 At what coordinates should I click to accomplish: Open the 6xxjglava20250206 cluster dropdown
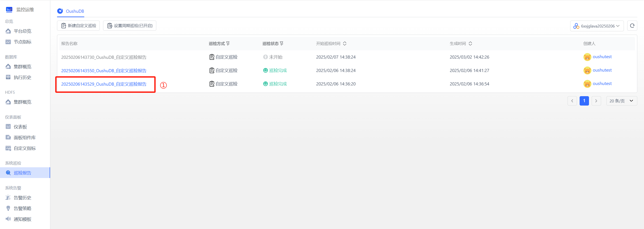[x=597, y=26]
